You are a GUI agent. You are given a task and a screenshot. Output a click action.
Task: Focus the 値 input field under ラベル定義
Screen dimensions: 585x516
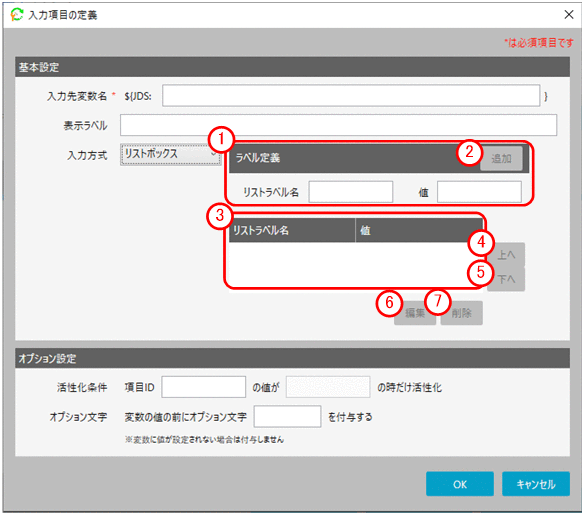(x=479, y=192)
